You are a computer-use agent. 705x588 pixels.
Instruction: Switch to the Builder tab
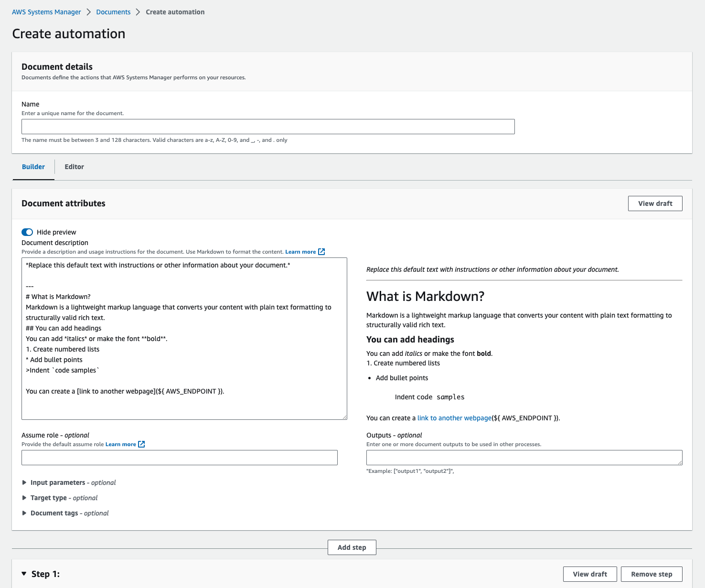click(x=33, y=167)
